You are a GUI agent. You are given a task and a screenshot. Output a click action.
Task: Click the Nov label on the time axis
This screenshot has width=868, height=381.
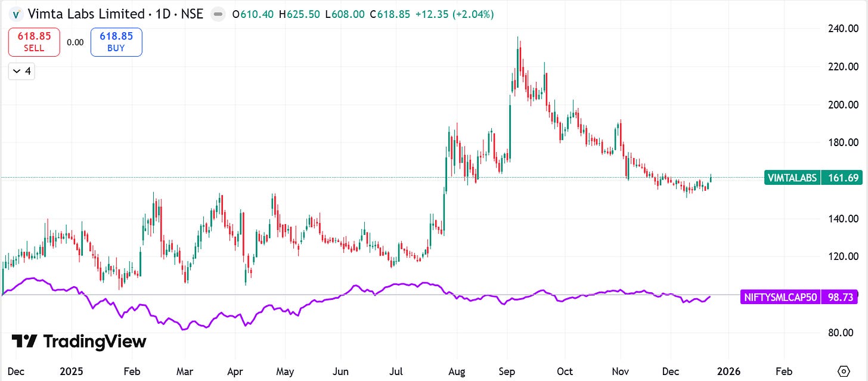pos(621,371)
